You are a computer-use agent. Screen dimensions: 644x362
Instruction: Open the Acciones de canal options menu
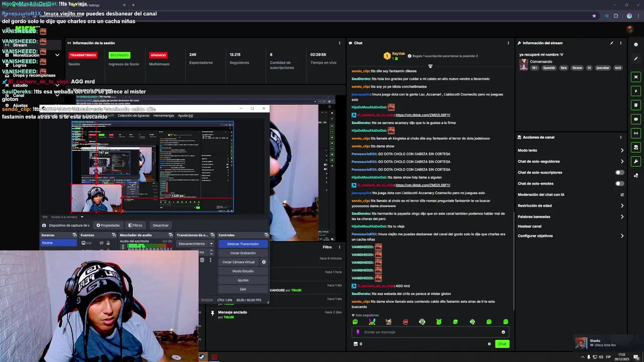(621, 137)
